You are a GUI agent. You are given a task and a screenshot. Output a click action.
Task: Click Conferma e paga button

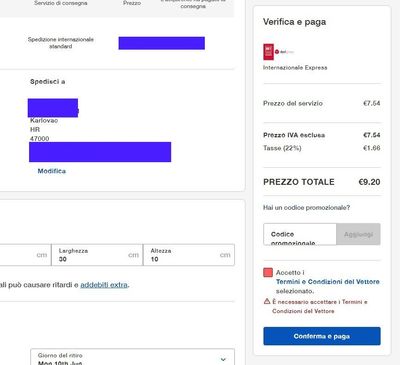tap(322, 336)
